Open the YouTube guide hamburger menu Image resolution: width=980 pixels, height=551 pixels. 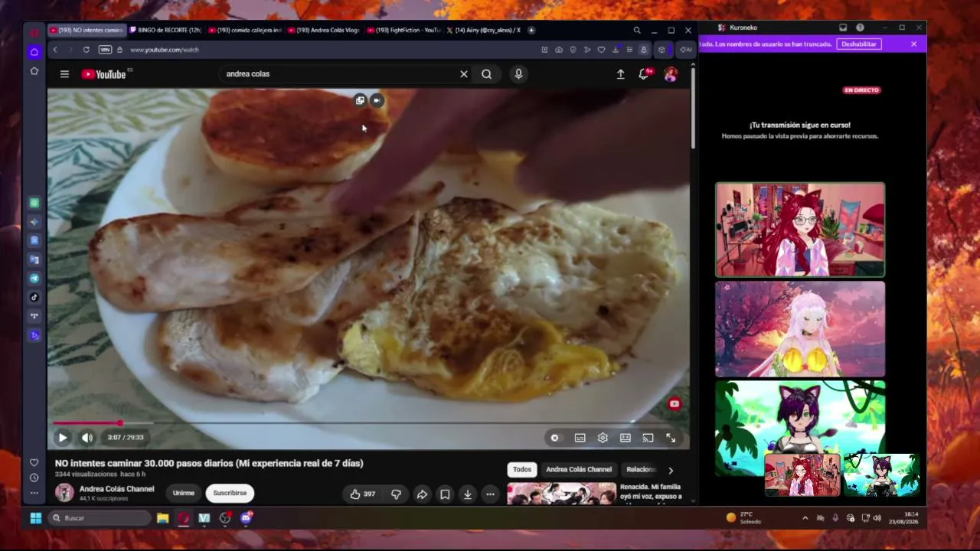click(64, 74)
